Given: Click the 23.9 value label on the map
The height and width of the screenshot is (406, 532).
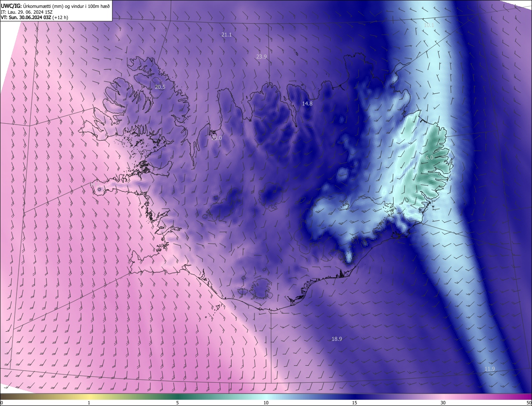Looking at the screenshot, I should coord(261,57).
